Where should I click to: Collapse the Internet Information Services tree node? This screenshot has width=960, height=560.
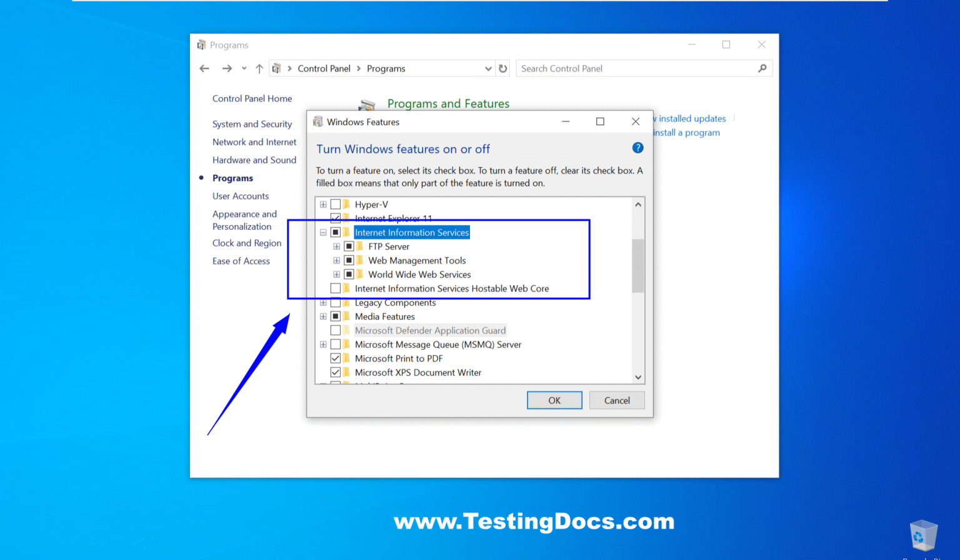[323, 232]
